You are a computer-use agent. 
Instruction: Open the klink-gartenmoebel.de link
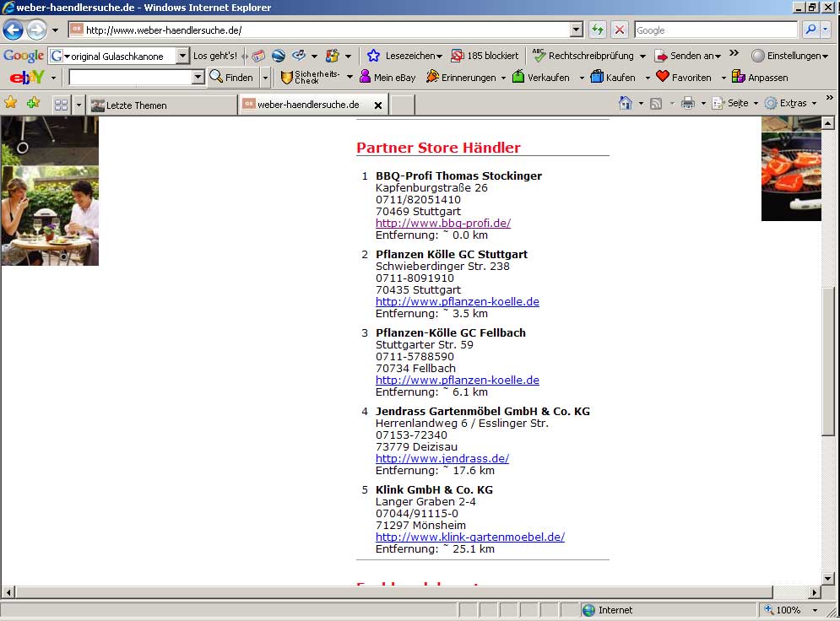(x=470, y=537)
